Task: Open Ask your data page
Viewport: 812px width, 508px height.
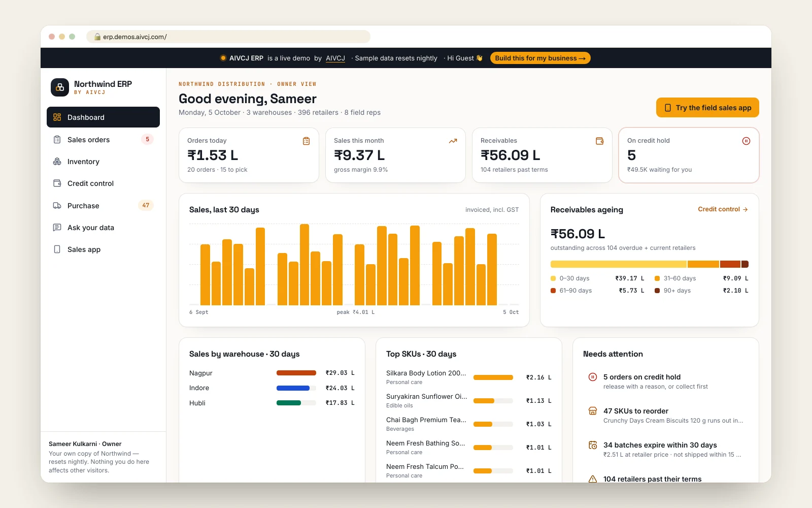Action: tap(103, 228)
